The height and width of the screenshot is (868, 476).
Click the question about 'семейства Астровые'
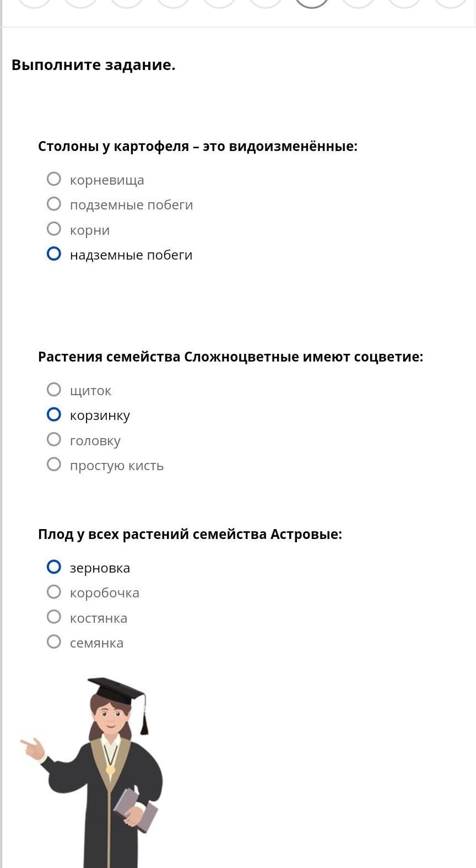(190, 535)
